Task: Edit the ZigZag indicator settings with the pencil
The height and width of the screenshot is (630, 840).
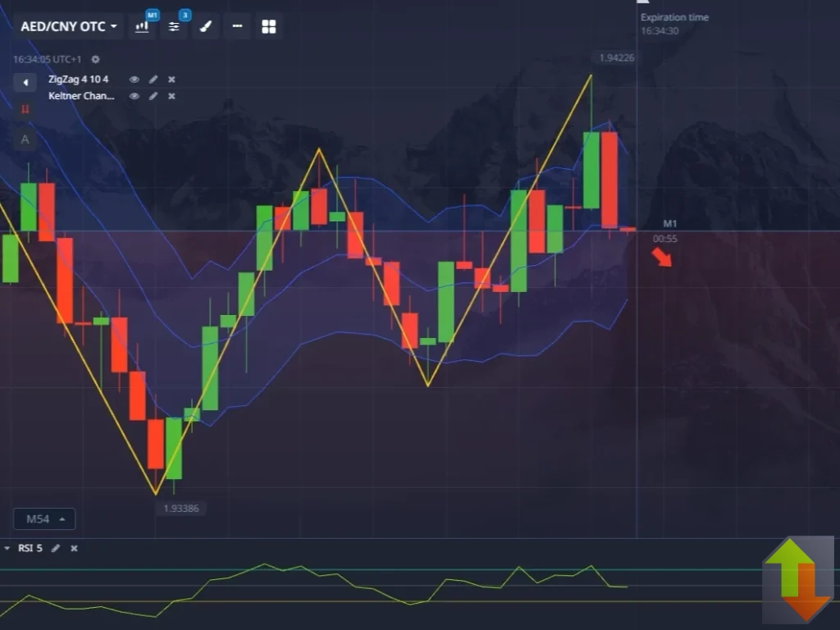Action: click(x=153, y=79)
